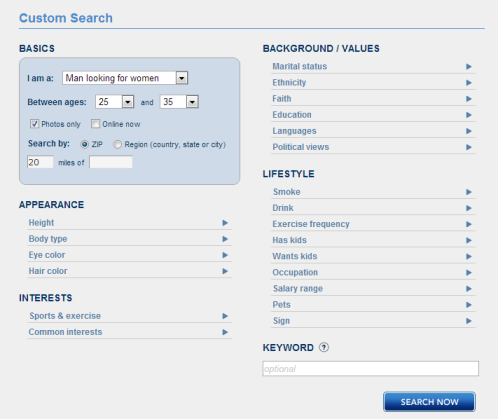Viewport: 498px width, 419px height.
Task: Click the Political views arrow icon
Action: [469, 147]
